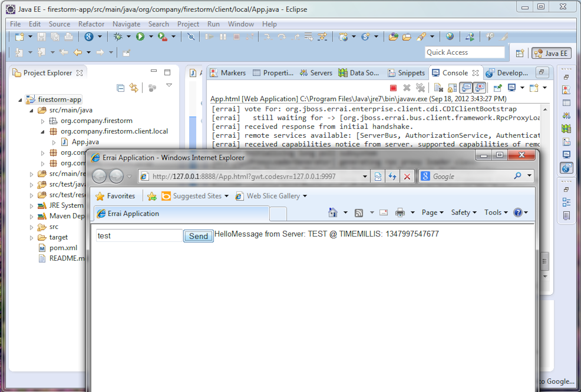Pin the Console view

click(497, 88)
